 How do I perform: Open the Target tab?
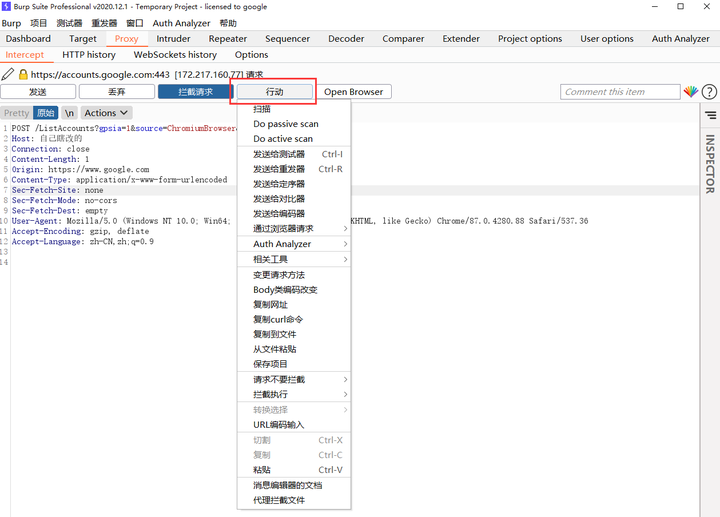point(83,39)
